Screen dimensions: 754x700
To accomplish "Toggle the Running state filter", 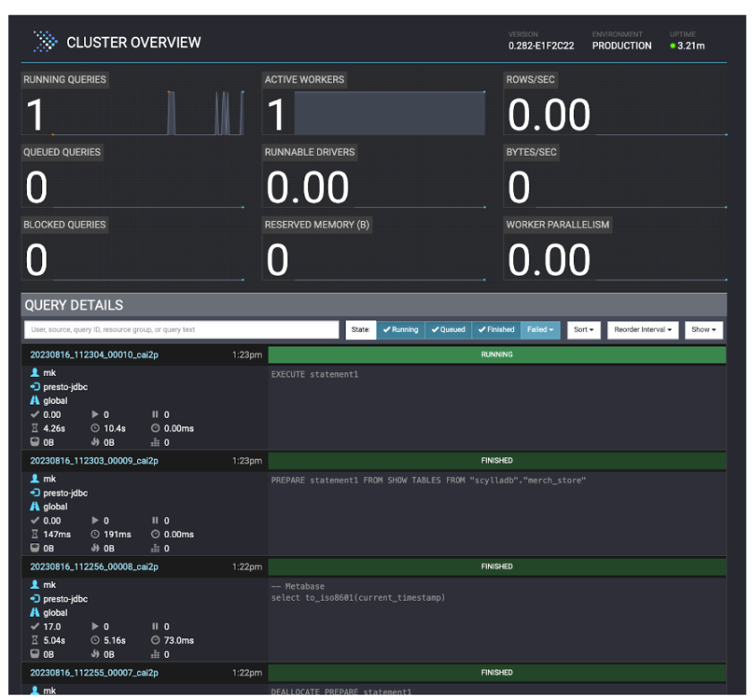I will pyautogui.click(x=400, y=329).
